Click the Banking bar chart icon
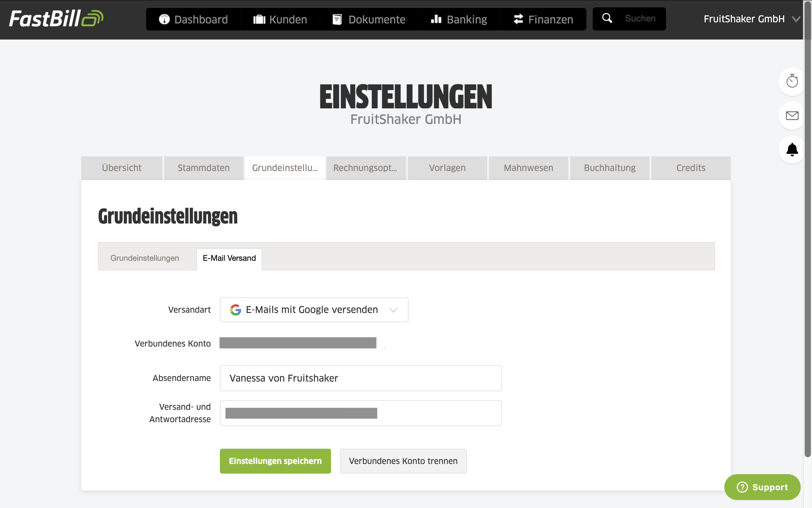 coord(436,19)
